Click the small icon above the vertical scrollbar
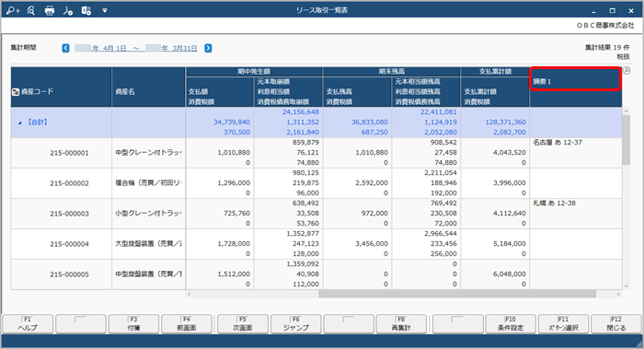 pyautogui.click(x=627, y=71)
